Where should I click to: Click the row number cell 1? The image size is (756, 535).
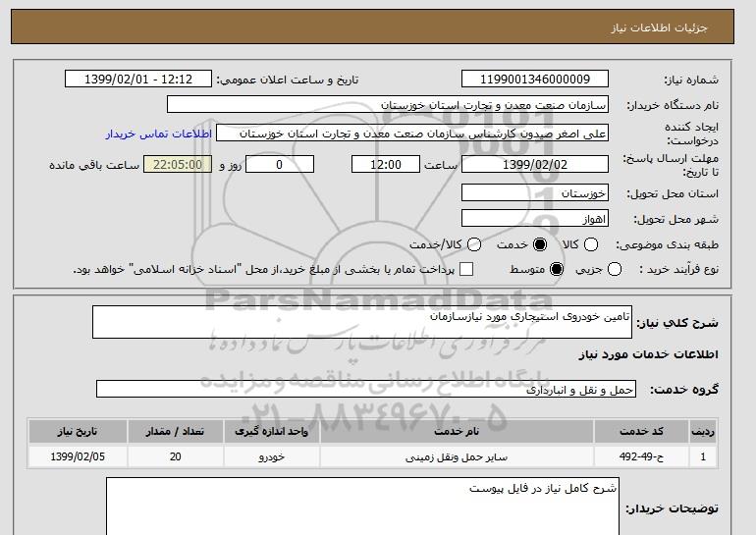703,456
